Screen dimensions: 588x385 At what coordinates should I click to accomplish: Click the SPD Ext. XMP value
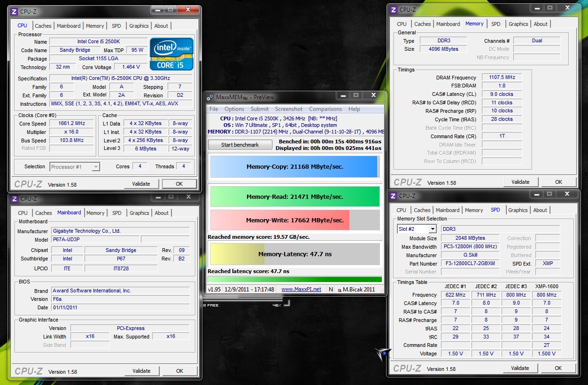tap(548, 264)
